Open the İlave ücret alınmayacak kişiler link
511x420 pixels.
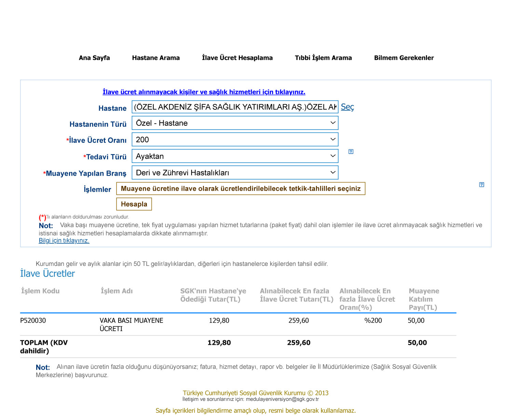tap(204, 92)
